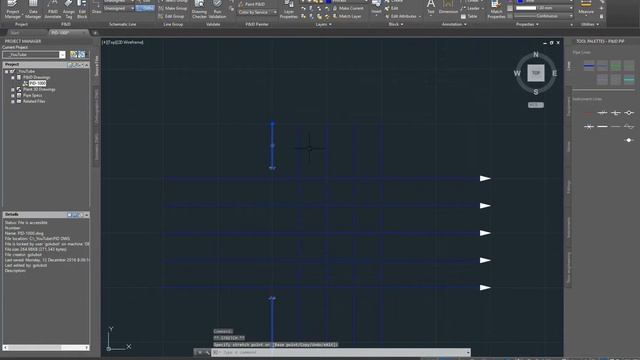The height and width of the screenshot is (360, 640).
Task: Expand the Pipe Specs tree node
Action: pyautogui.click(x=13, y=96)
